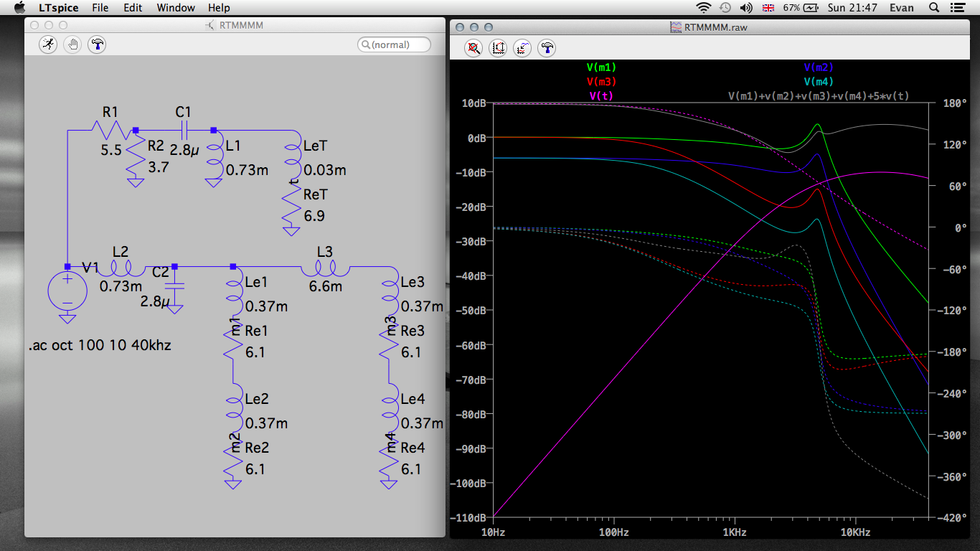The height and width of the screenshot is (551, 980).
Task: Click the autorange axes icon in the plot toolbar
Action: (x=498, y=48)
